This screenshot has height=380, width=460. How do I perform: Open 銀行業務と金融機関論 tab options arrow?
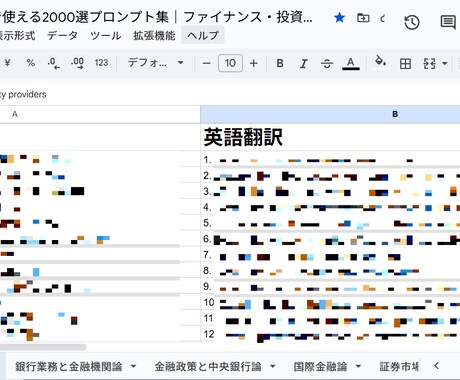tap(133, 366)
